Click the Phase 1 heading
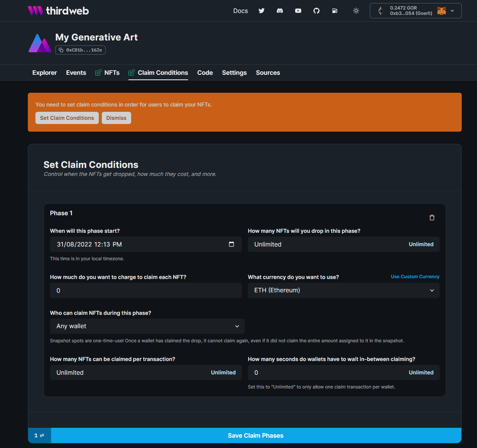The height and width of the screenshot is (448, 477). tap(61, 213)
